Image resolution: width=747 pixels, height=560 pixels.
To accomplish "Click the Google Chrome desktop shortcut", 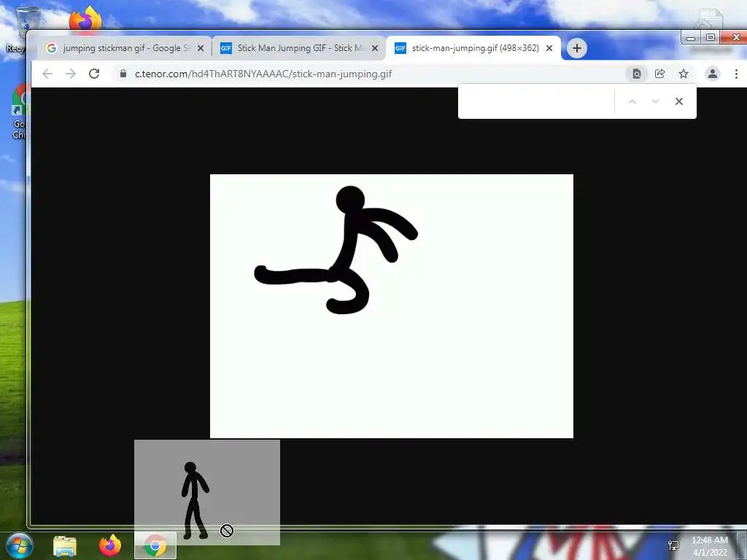I will (x=19, y=112).
